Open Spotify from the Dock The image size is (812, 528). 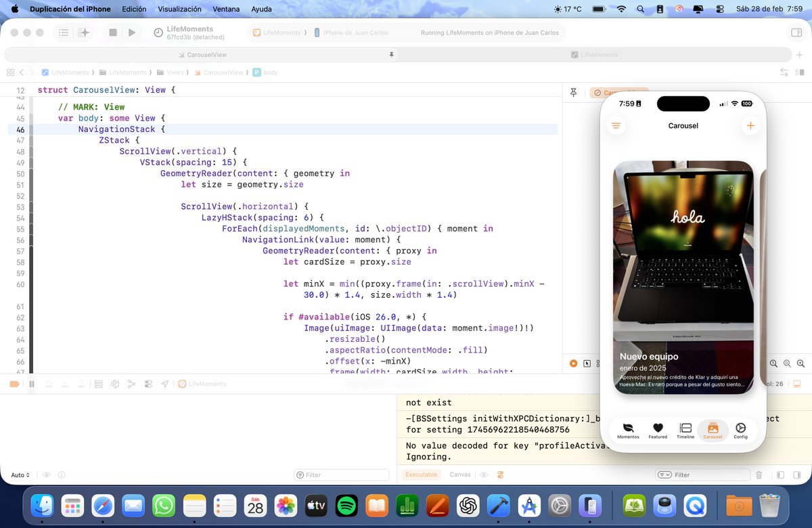click(x=346, y=505)
